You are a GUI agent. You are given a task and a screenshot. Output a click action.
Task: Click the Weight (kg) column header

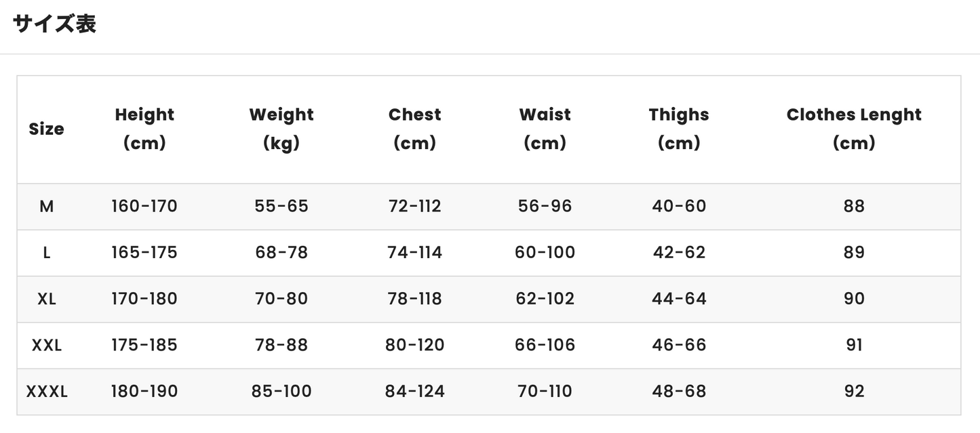point(281,129)
